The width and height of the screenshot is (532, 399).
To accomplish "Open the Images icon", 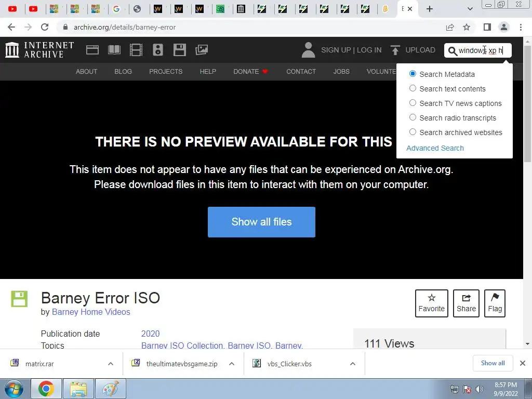I will tap(202, 50).
